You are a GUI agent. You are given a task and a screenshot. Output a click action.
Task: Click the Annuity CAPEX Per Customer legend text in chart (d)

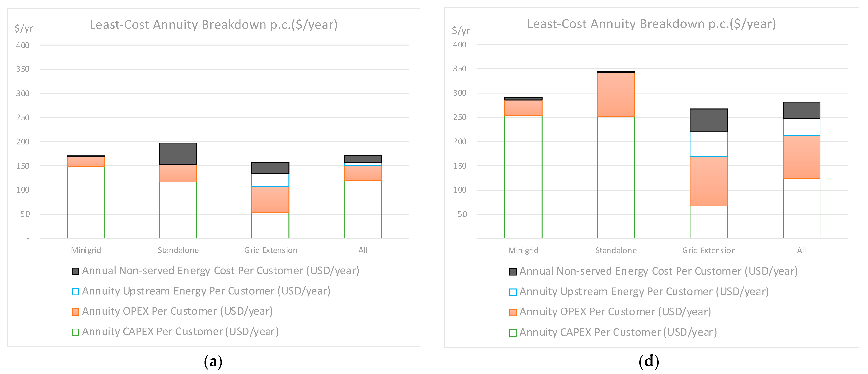[x=618, y=332]
